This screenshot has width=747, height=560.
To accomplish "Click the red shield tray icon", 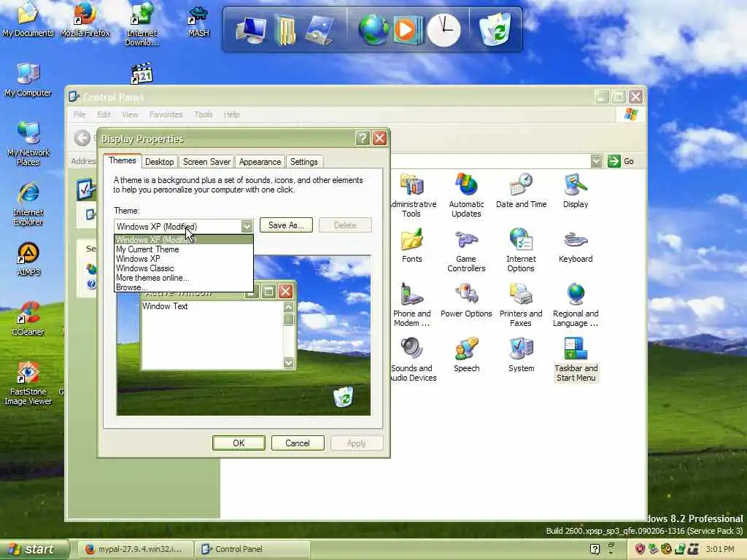I will click(x=640, y=549).
